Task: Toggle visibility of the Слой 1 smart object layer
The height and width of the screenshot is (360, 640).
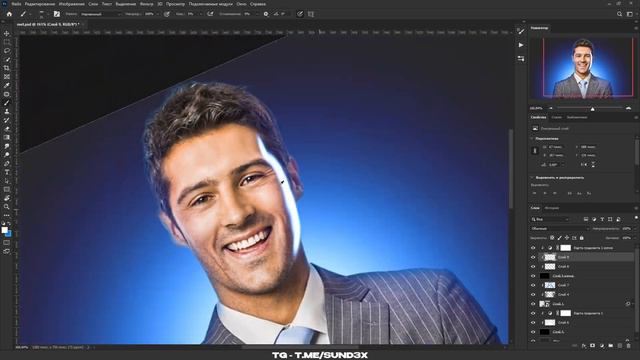Action: pyautogui.click(x=533, y=304)
